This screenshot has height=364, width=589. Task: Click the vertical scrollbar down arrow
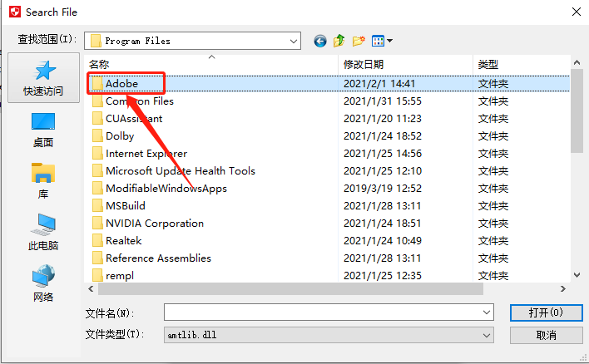[577, 275]
